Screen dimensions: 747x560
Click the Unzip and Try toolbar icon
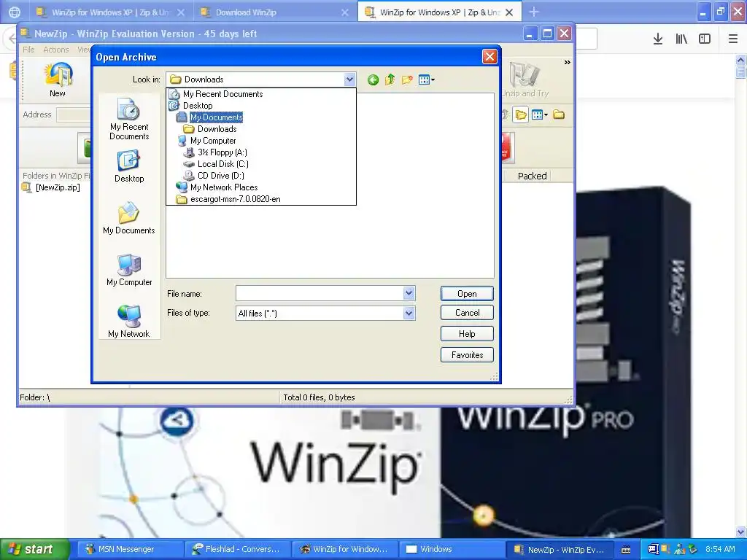click(525, 80)
